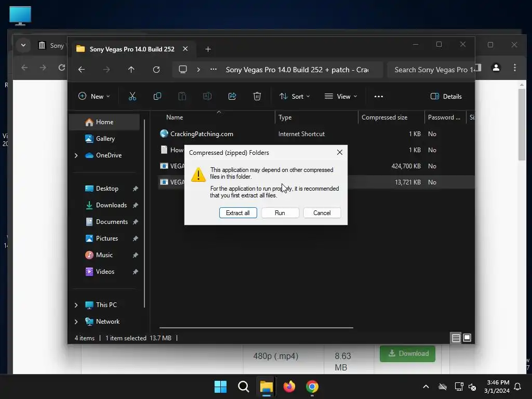Screen dimensions: 532x399
Task: Click the Cut scissors icon
Action: pyautogui.click(x=132, y=96)
